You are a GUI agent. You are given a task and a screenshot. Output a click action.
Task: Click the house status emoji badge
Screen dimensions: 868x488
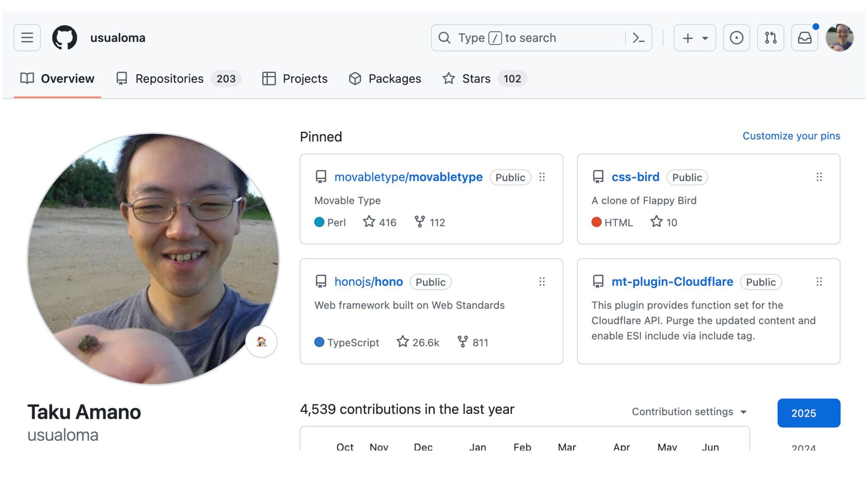pyautogui.click(x=261, y=342)
